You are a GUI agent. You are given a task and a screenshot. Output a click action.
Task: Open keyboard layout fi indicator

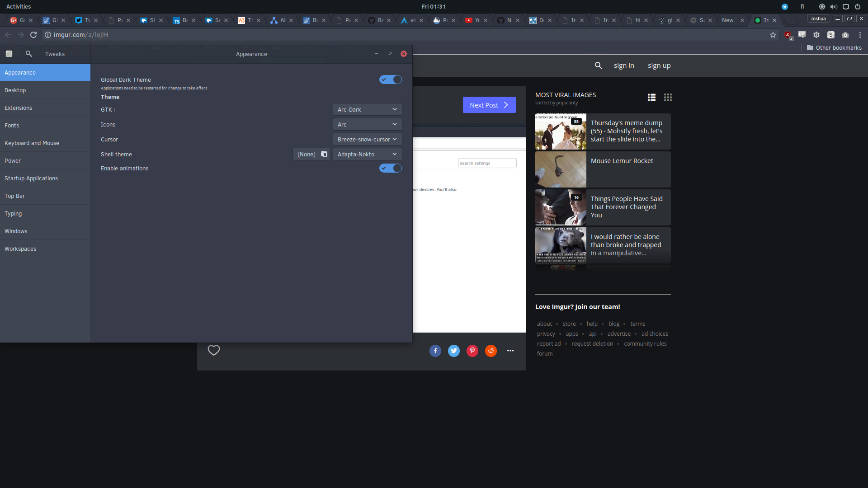coord(802,7)
